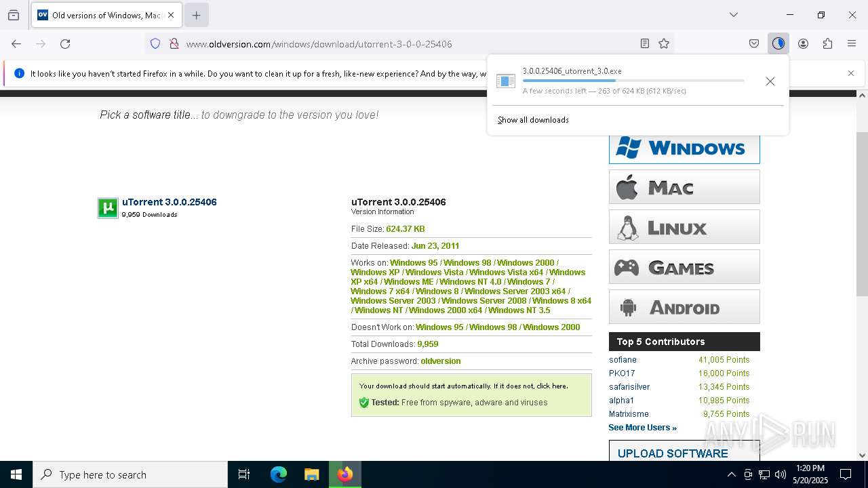Image resolution: width=868 pixels, height=488 pixels.
Task: Open extensions puzzle icon
Action: 827,43
